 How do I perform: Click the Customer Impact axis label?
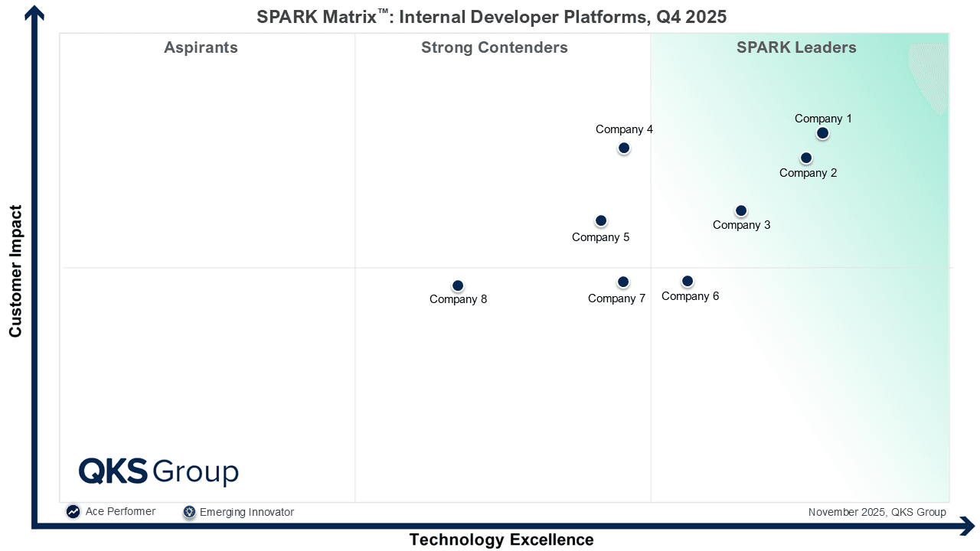tap(15, 271)
